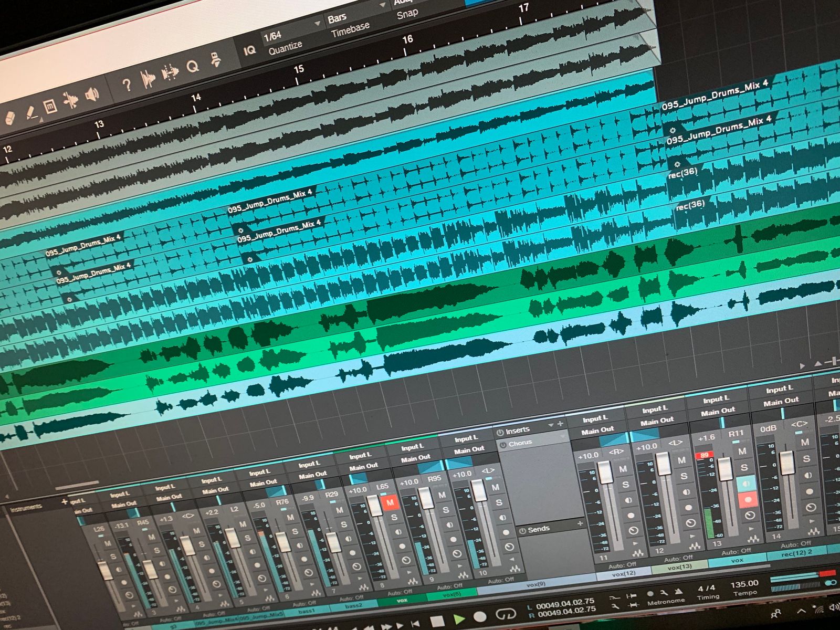Click the channel 14 volume fader
Viewport: 840px width, 630px height.
786,463
